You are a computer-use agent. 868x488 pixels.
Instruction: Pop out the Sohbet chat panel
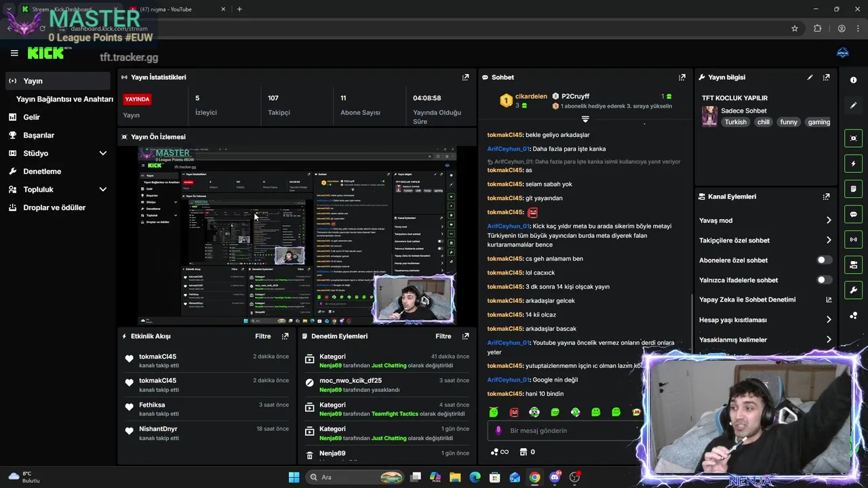(x=682, y=77)
